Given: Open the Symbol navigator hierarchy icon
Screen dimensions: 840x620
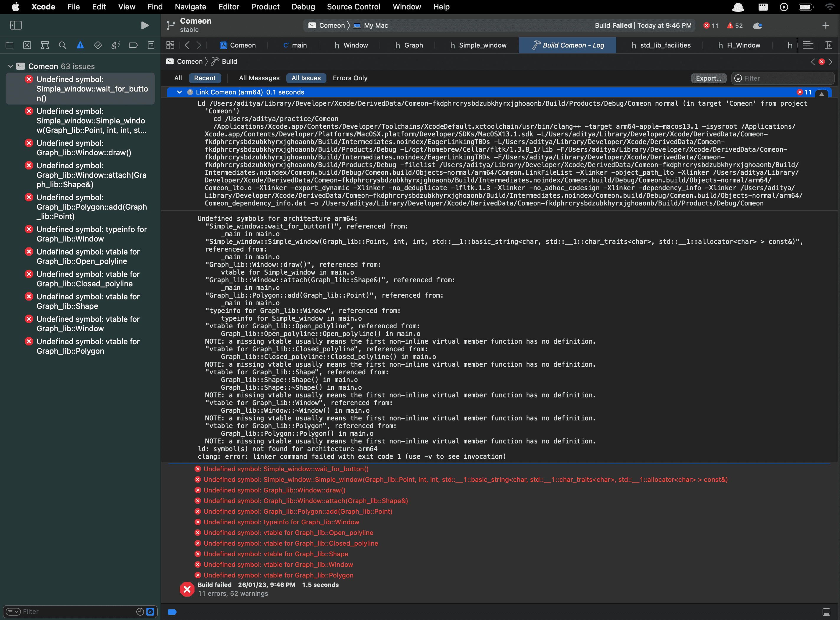Looking at the screenshot, I should coord(45,45).
